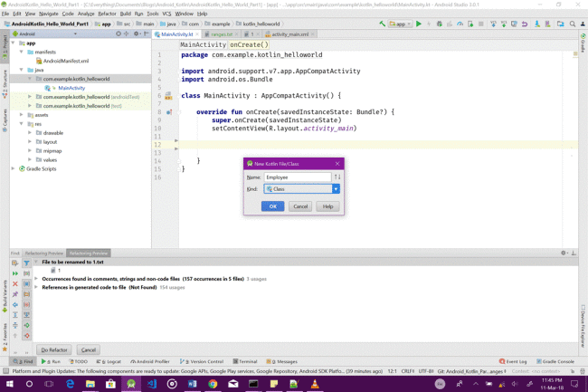588x392 pixels.
Task: Click VCS Commit Changes icon
Action: 504,24
